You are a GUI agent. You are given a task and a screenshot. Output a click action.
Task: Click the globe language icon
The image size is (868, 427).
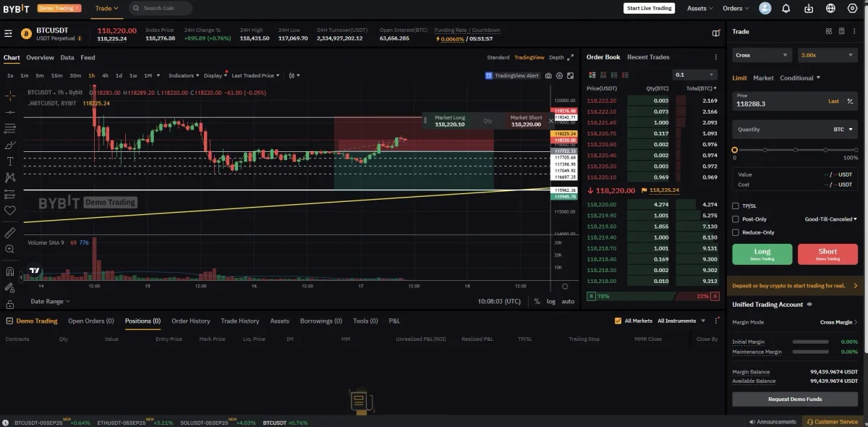pyautogui.click(x=831, y=8)
